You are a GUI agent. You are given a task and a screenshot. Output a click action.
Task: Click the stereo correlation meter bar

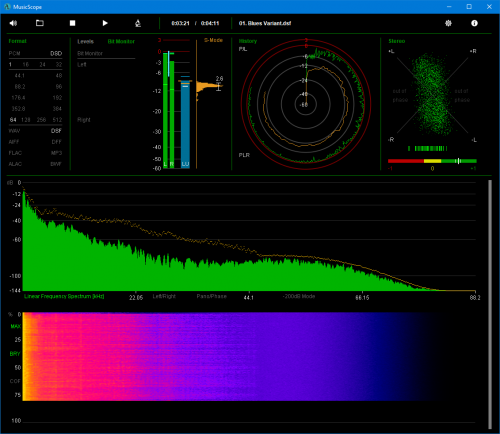[x=432, y=161]
